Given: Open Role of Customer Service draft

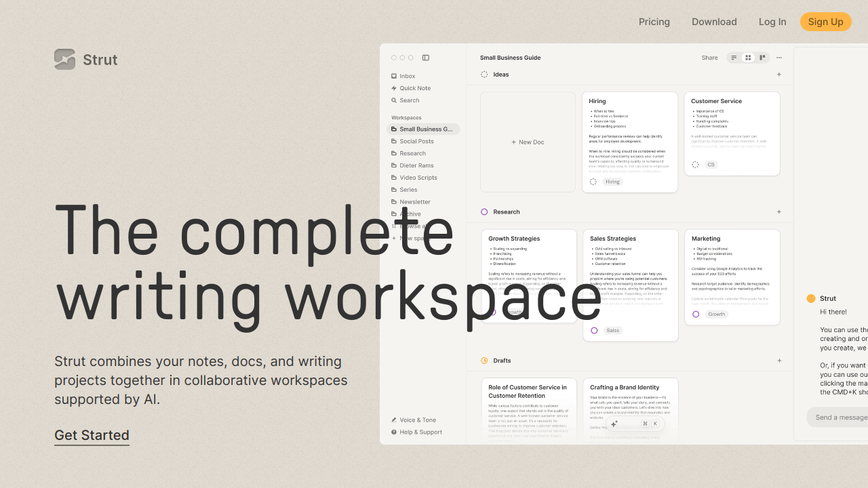Looking at the screenshot, I should pos(529,411).
